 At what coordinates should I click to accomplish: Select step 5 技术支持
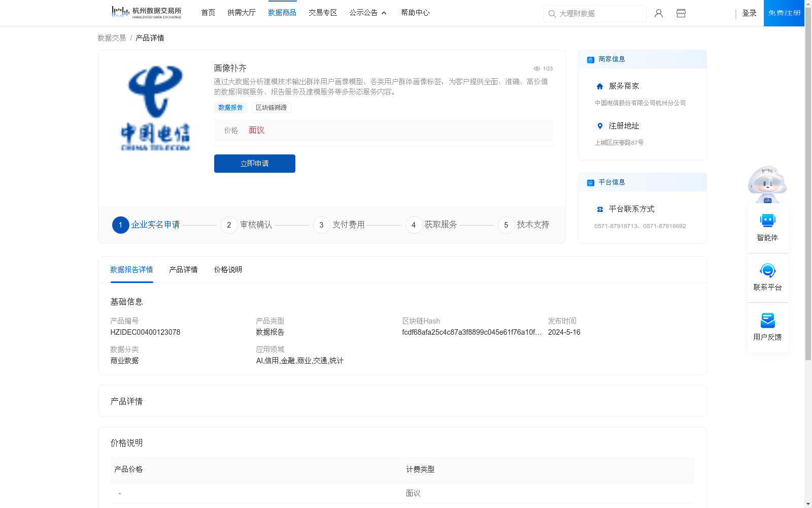(524, 225)
